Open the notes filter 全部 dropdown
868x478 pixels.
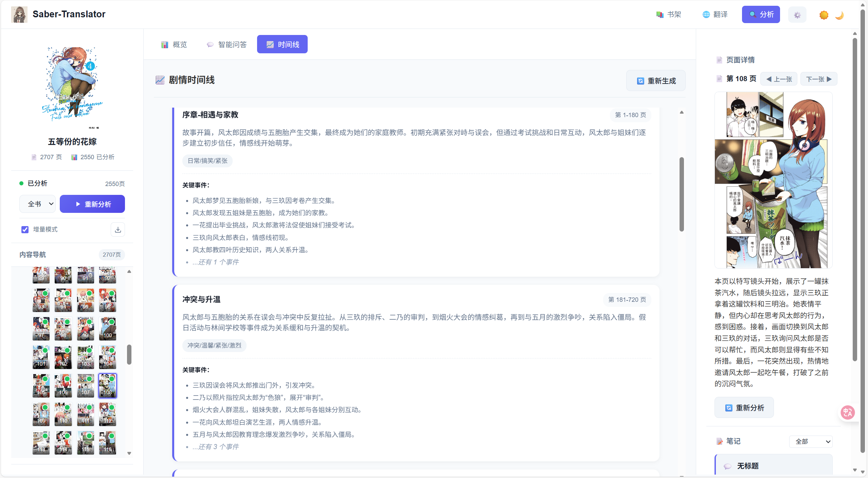click(811, 442)
